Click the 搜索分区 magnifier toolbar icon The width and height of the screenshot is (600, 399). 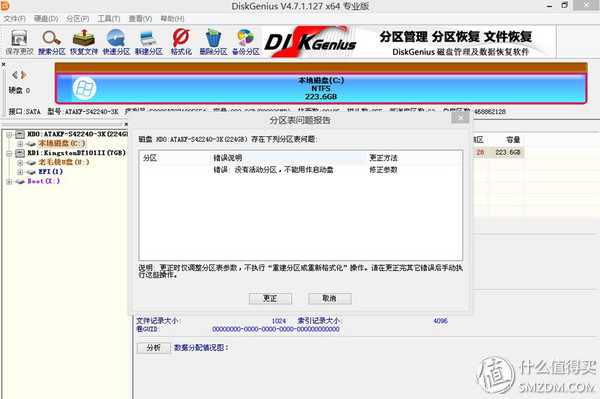[52, 42]
